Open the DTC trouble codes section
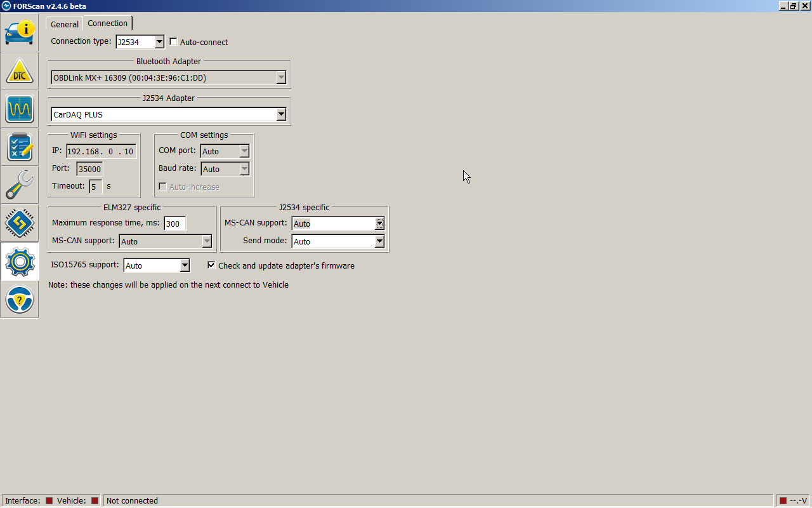The height and width of the screenshot is (508, 812). point(20,70)
